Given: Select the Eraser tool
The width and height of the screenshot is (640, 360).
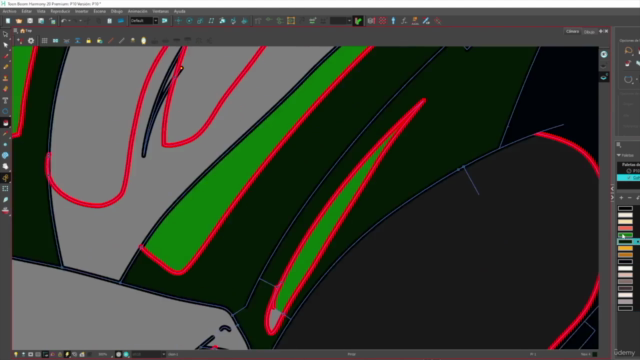Looking at the screenshot, I should (x=5, y=89).
